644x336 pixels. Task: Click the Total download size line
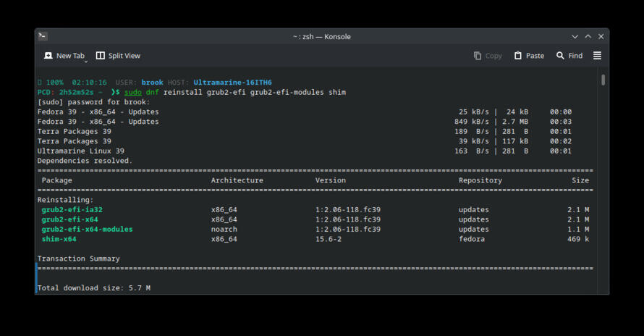coord(93,288)
